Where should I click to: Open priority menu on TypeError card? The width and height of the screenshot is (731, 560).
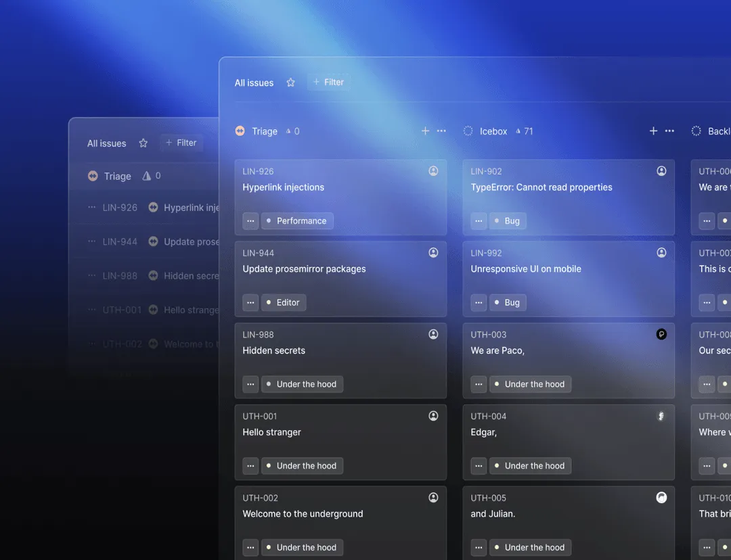(x=479, y=221)
